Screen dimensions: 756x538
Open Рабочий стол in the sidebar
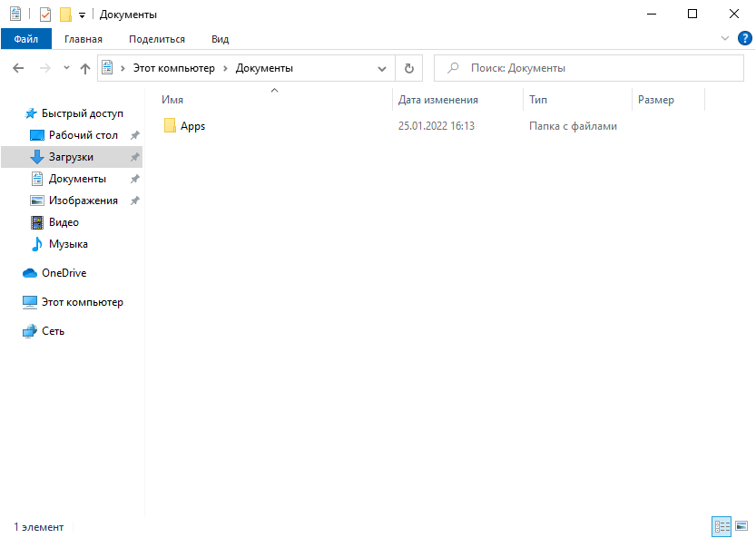pos(83,135)
